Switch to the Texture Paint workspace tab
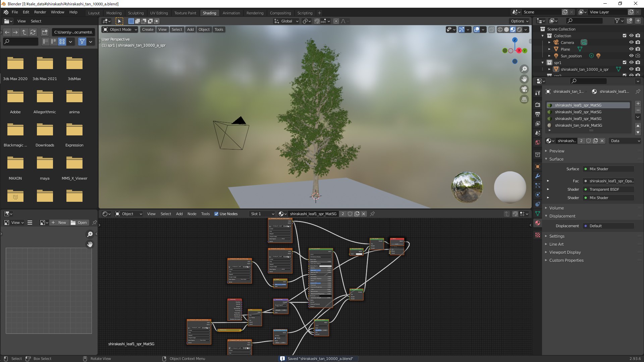The width and height of the screenshot is (644, 362). coord(185,13)
